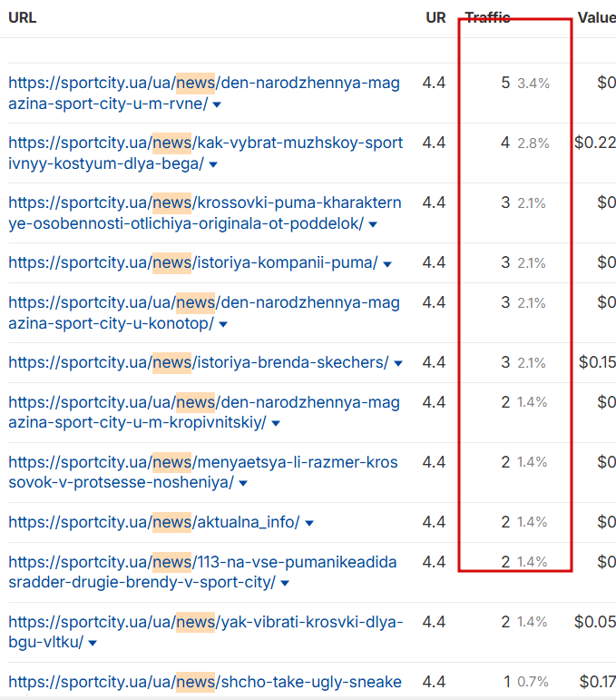This screenshot has height=700, width=616.
Task: Open the istoriya-brenda-skechers link
Action: click(199, 362)
